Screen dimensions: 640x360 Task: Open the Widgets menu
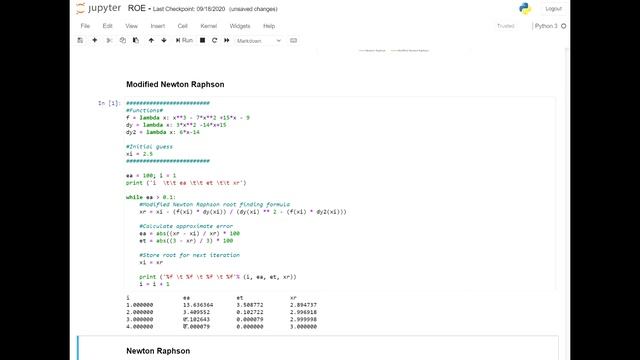point(240,26)
